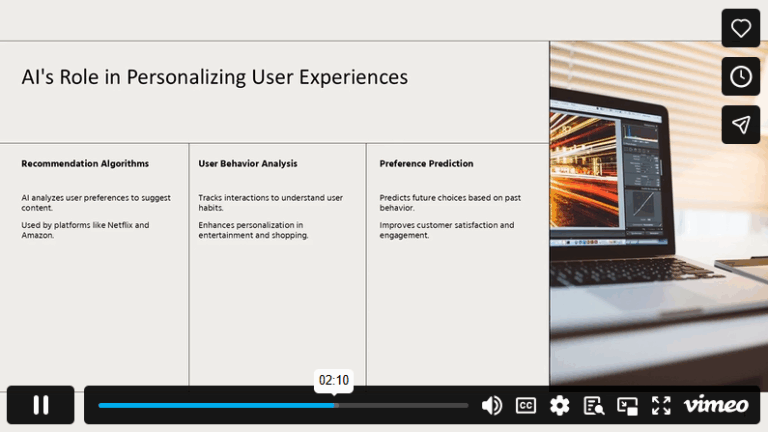Share the video with paper plane icon
This screenshot has height=432, width=768.
(x=741, y=125)
